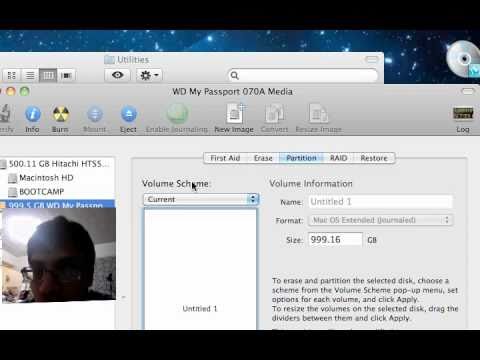The height and width of the screenshot is (360, 480).
Task: Switch Finder to column view
Action: coord(48,75)
